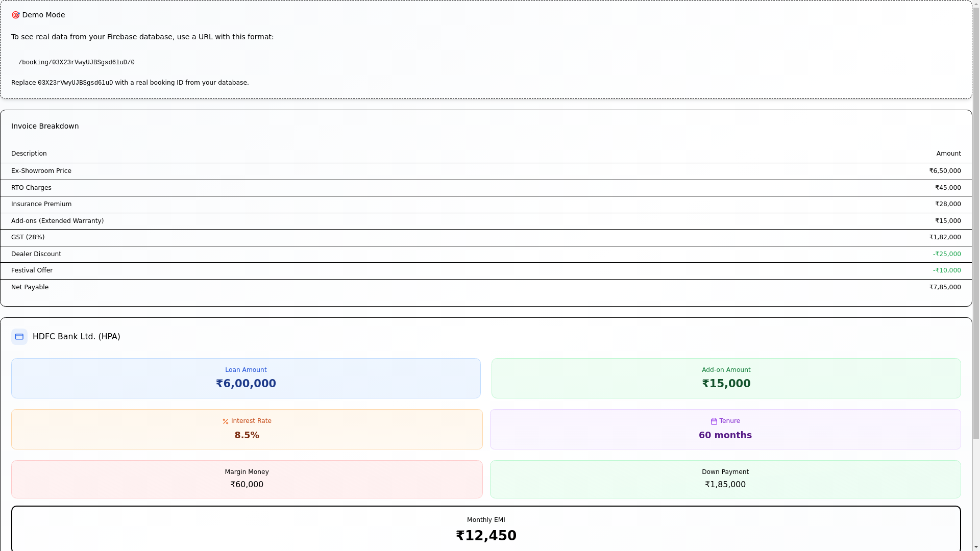The image size is (980, 551).
Task: Click the ₹60,000 margin money value
Action: 247,485
